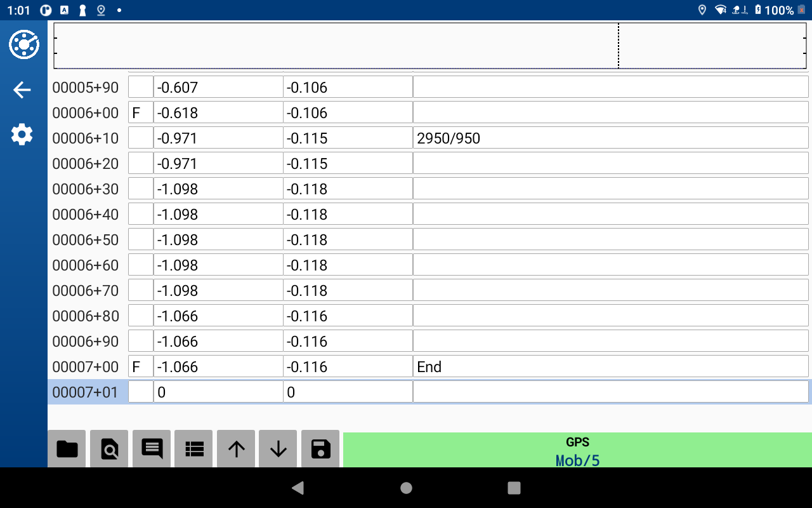Viewport: 812px width, 508px height.
Task: Move down with the down arrow button
Action: (x=278, y=449)
